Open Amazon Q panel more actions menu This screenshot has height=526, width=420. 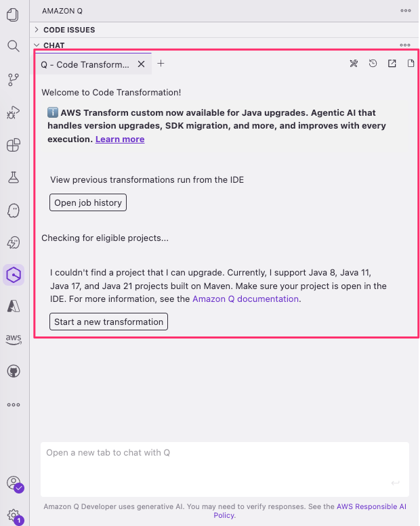pyautogui.click(x=406, y=11)
